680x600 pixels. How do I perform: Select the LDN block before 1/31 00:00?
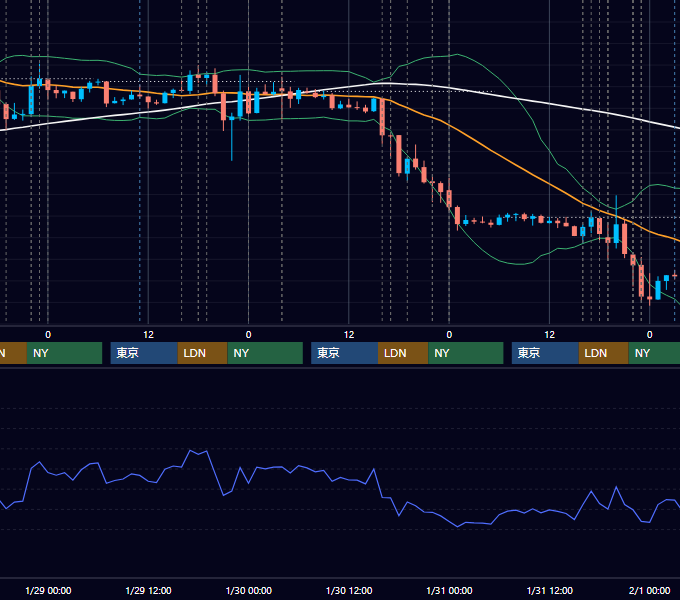click(x=403, y=353)
